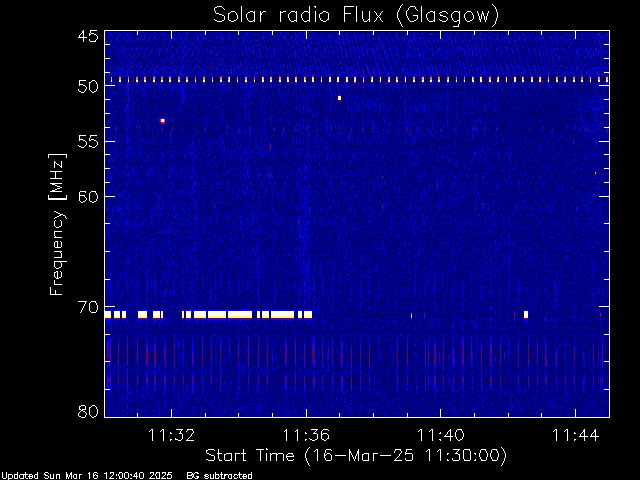Click the isolated white block near 11:42 at 70 MHz

coord(526,314)
